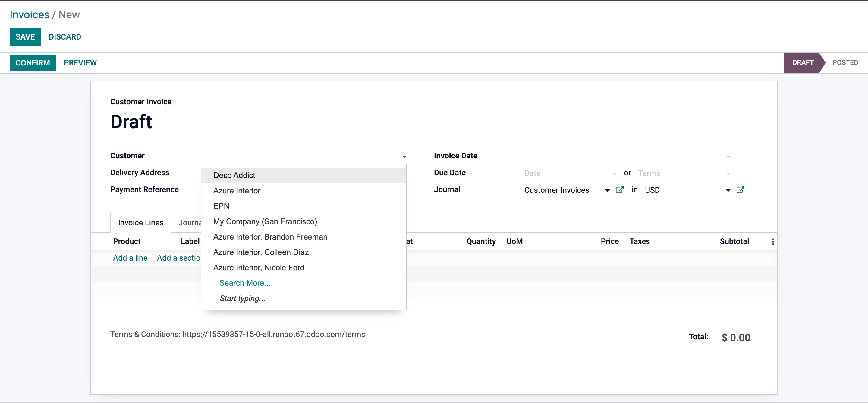Screen dimensions: 868x403
Task: Open the Invoice Date picker arrow
Action: click(x=728, y=157)
